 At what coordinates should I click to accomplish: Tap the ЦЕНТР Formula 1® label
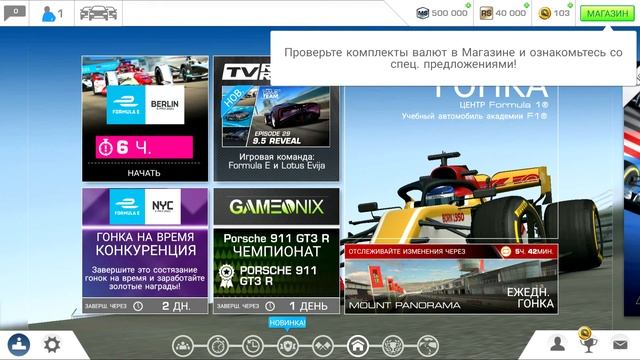click(x=504, y=105)
